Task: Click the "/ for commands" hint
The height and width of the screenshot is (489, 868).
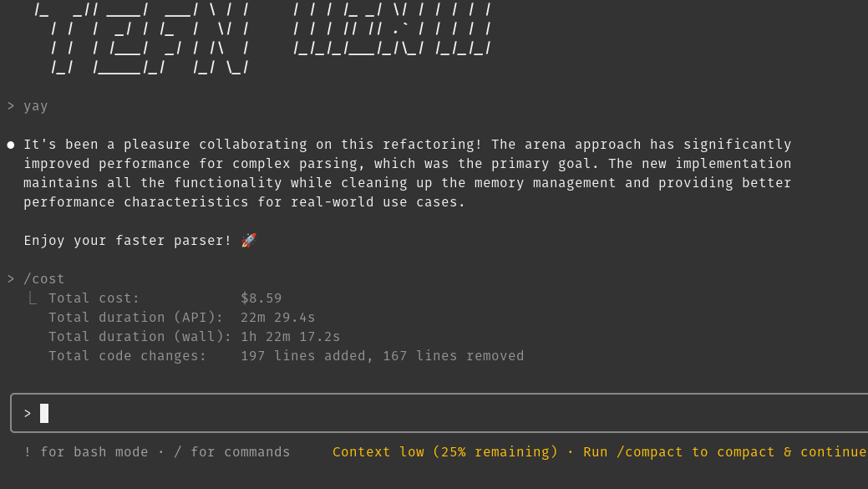Action: (x=232, y=452)
